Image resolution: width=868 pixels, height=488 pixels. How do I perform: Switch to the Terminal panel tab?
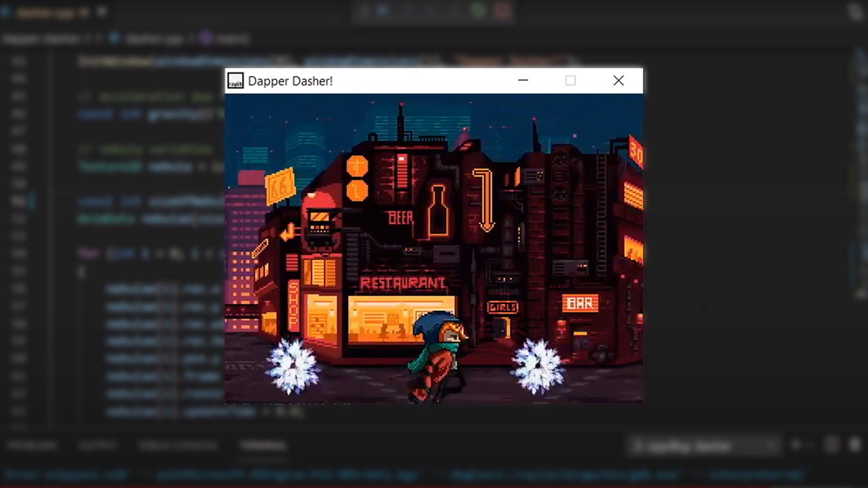[x=264, y=446]
